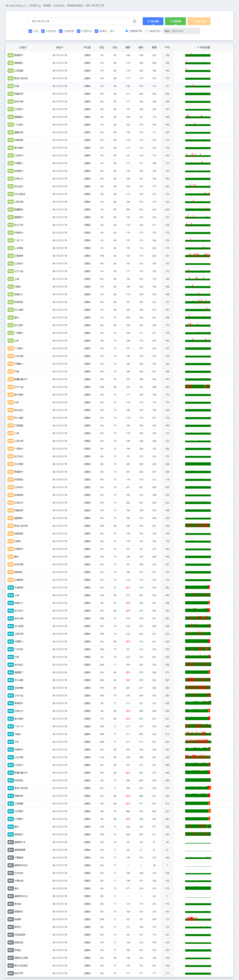Click the IP位置 column header
Viewport: 239px width, 980px height.
[x=87, y=48]
